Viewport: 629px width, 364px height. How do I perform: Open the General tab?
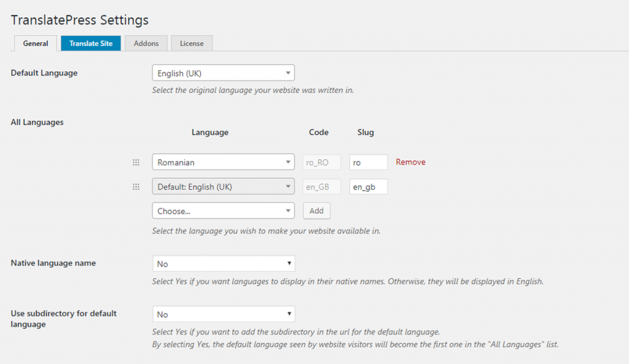point(35,44)
